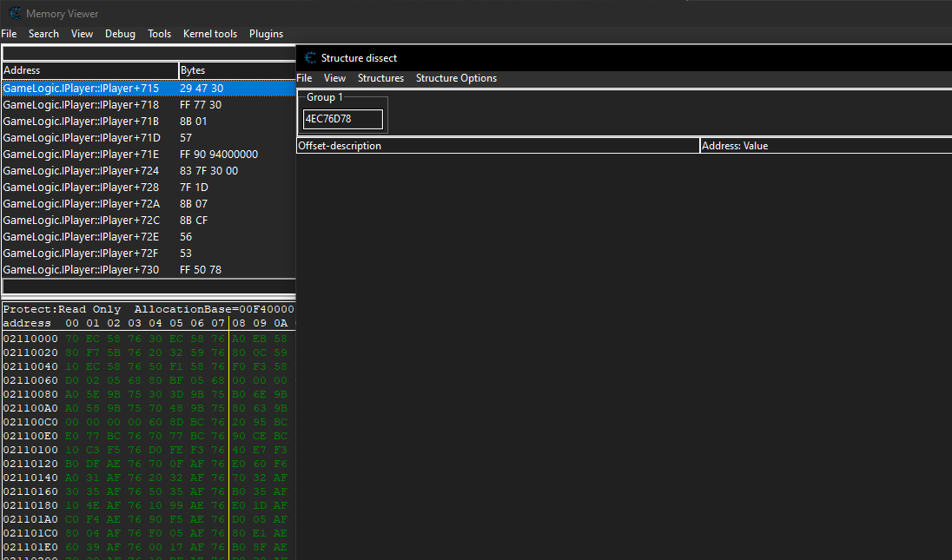Click bytes FF 90 94000000

tap(219, 154)
